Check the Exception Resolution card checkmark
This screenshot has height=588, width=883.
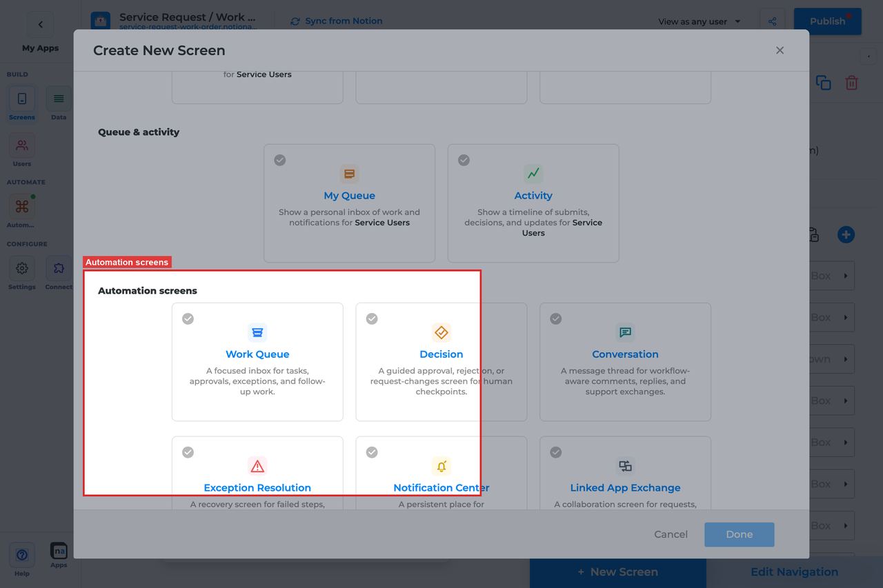tap(188, 452)
